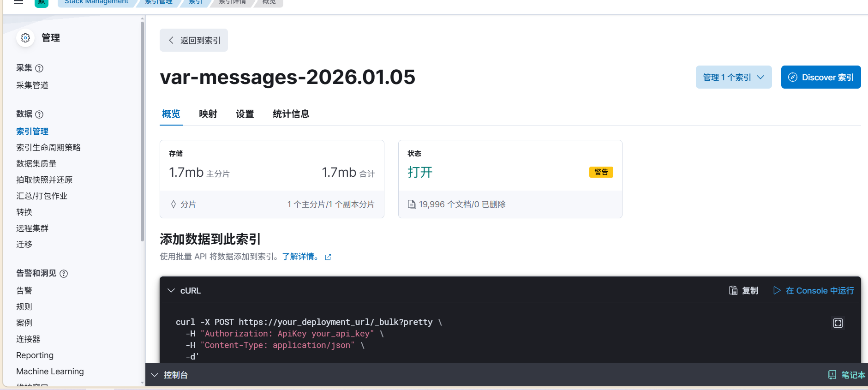868x390 pixels.
Task: Open the 笔记本 notebook panel
Action: tap(846, 375)
